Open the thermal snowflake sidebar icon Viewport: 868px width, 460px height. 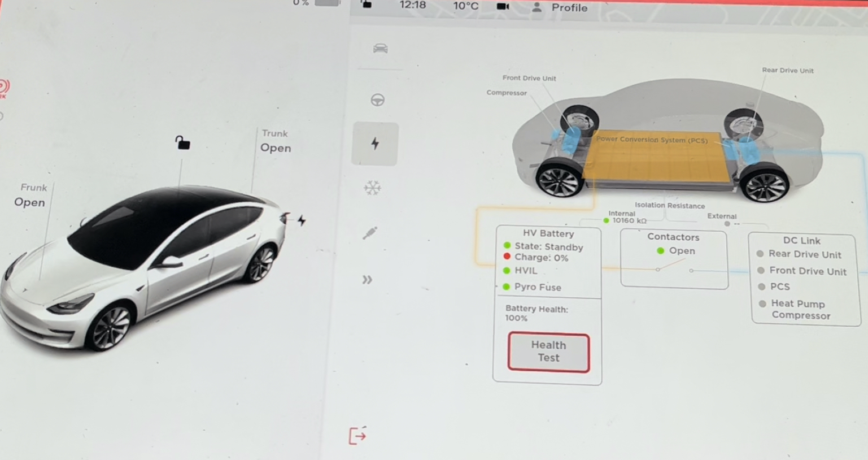click(373, 188)
